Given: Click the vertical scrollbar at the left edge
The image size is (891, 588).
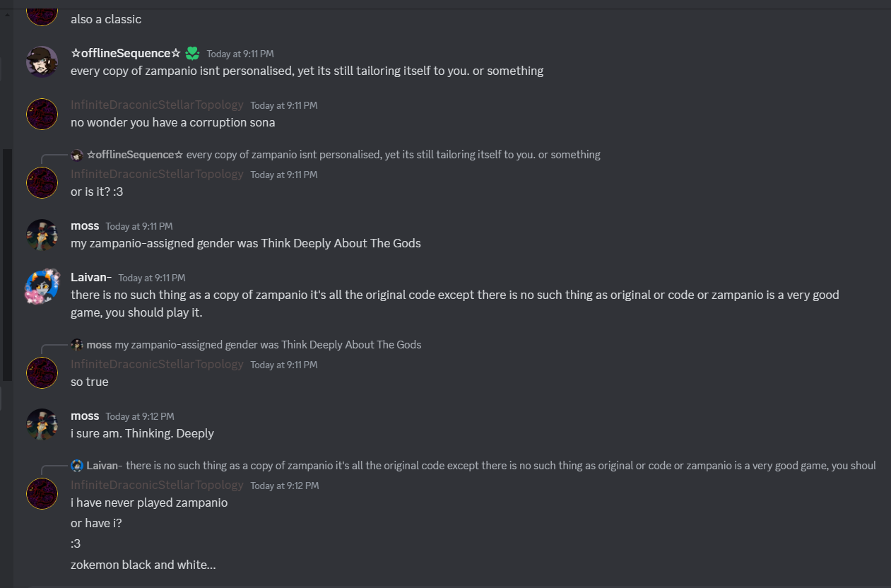Looking at the screenshot, I should tap(7, 265).
